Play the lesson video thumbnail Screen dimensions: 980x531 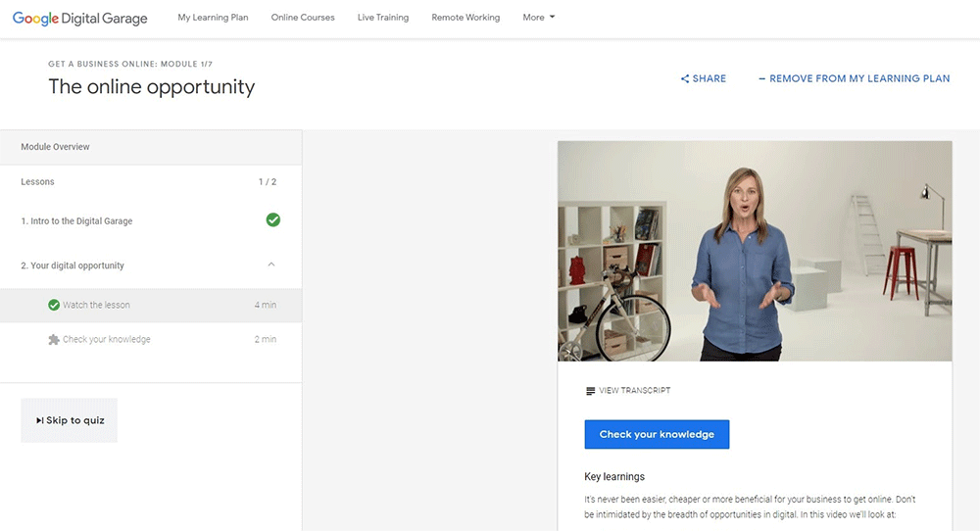(x=755, y=251)
